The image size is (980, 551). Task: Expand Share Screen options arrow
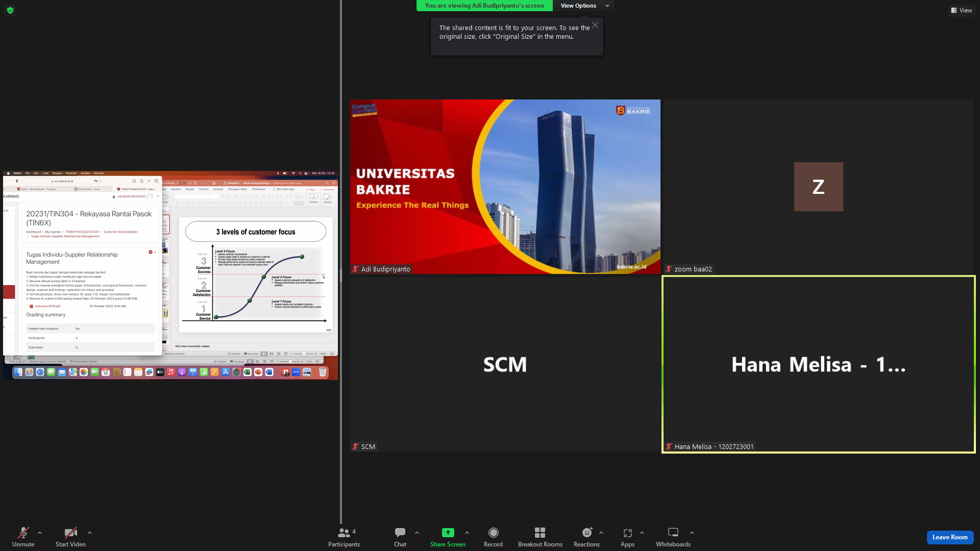point(467,533)
